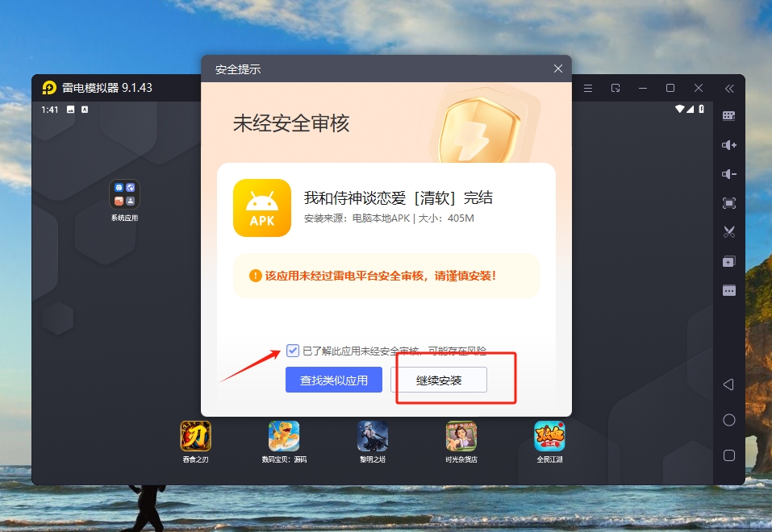Open the 系统应用 folder icon
Viewport: 772px width, 532px height.
pyautogui.click(x=124, y=194)
